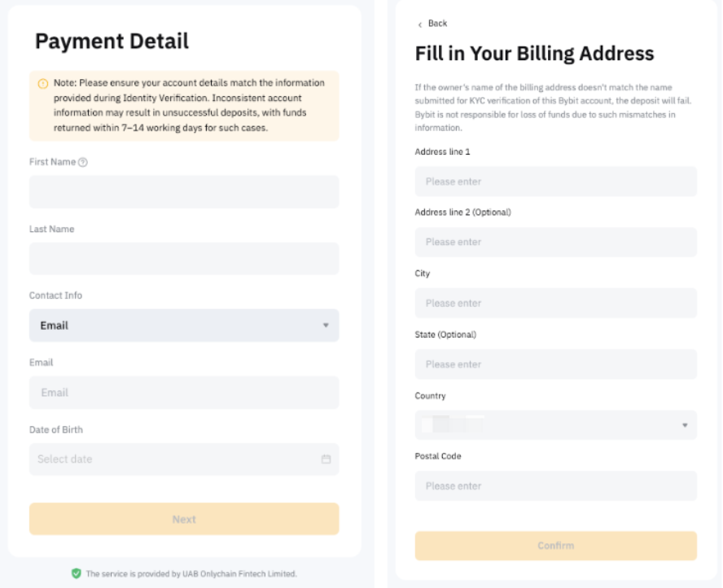The width and height of the screenshot is (723, 588).
Task: Focus the First Name input field
Action: (184, 192)
